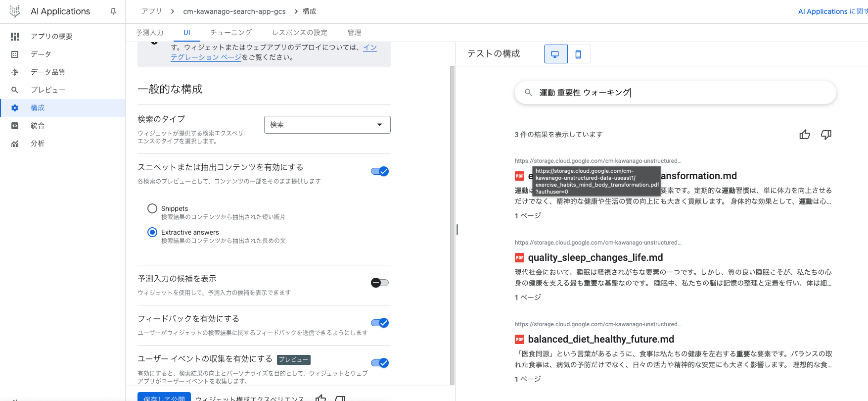Click the プレビュー badge beside ユーザー イベント
The height and width of the screenshot is (401, 868).
[294, 360]
